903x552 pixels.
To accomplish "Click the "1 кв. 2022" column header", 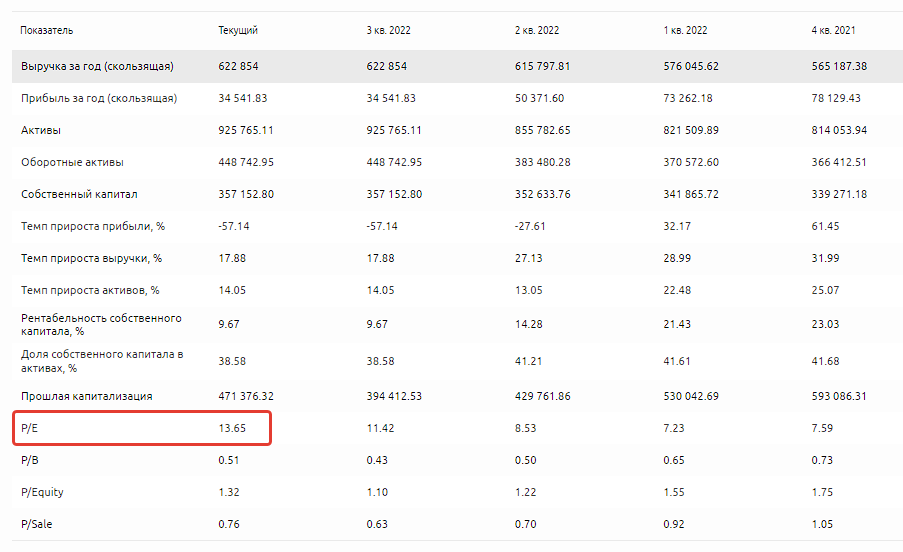I will click(x=684, y=31).
